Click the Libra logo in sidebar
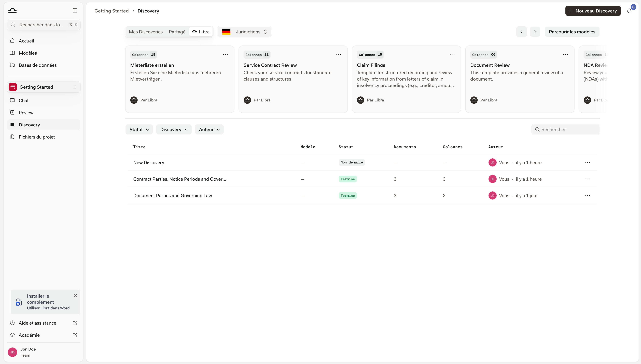 click(12, 10)
